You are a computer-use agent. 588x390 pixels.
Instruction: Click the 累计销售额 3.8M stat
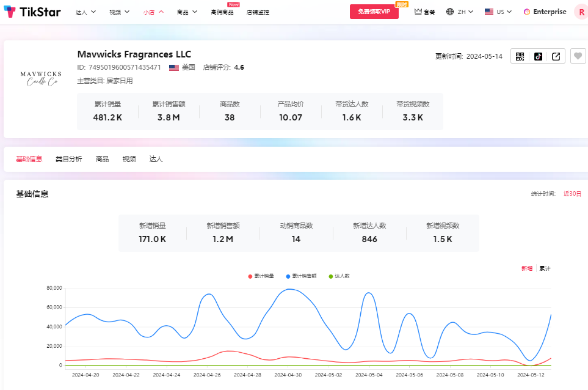(x=169, y=111)
